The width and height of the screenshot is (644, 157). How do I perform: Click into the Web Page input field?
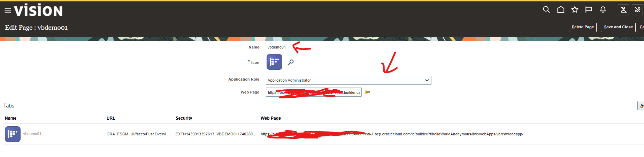(314, 92)
